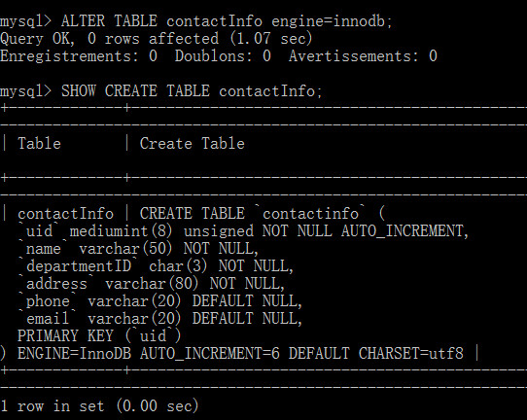The width and height of the screenshot is (527, 420).
Task: Click the CREATE TABLE `contactinfo` line
Action: [x=263, y=214]
